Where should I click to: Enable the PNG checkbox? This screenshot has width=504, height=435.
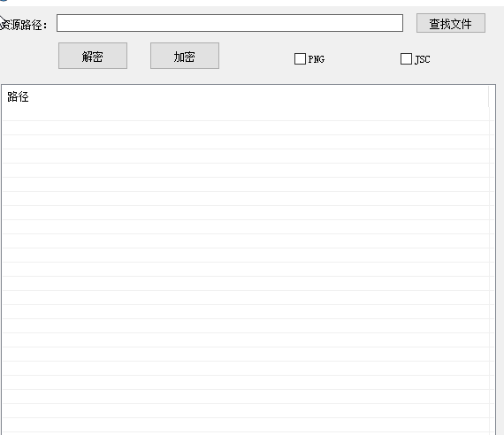[300, 59]
